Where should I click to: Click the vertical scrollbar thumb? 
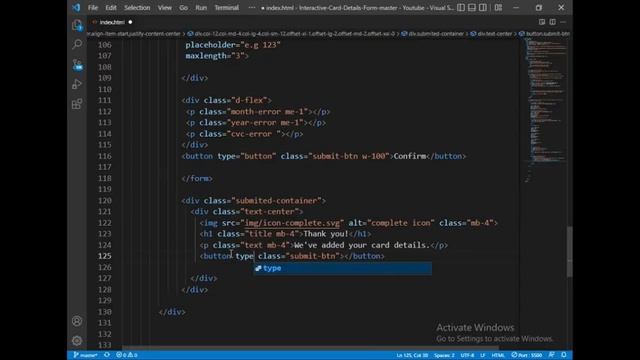coord(569,251)
